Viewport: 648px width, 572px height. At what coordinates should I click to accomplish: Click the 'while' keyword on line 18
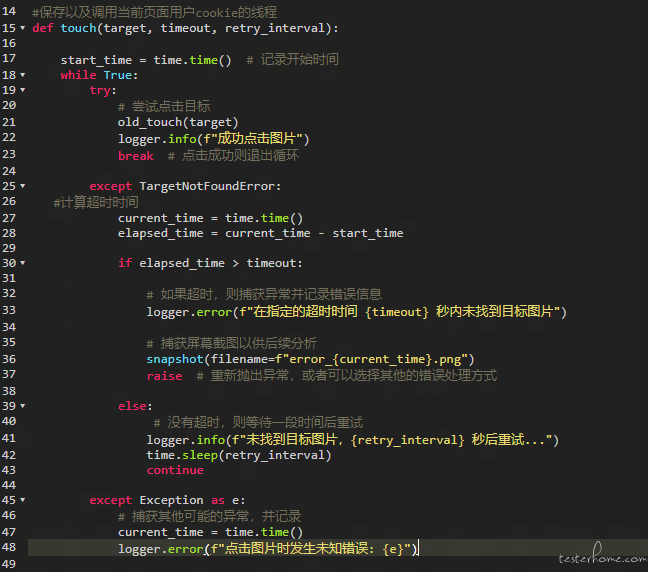pos(79,75)
